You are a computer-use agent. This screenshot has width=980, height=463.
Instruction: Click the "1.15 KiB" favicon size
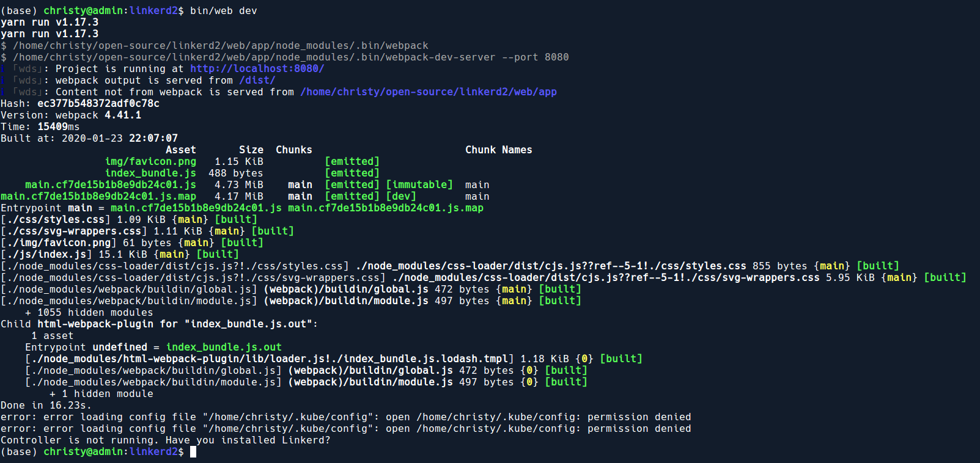tap(239, 161)
